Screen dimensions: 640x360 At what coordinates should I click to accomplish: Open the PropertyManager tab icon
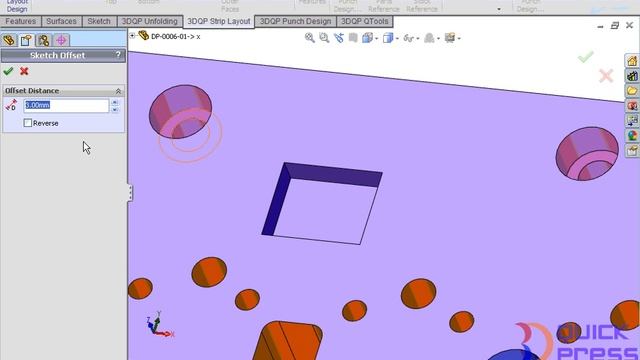26,40
